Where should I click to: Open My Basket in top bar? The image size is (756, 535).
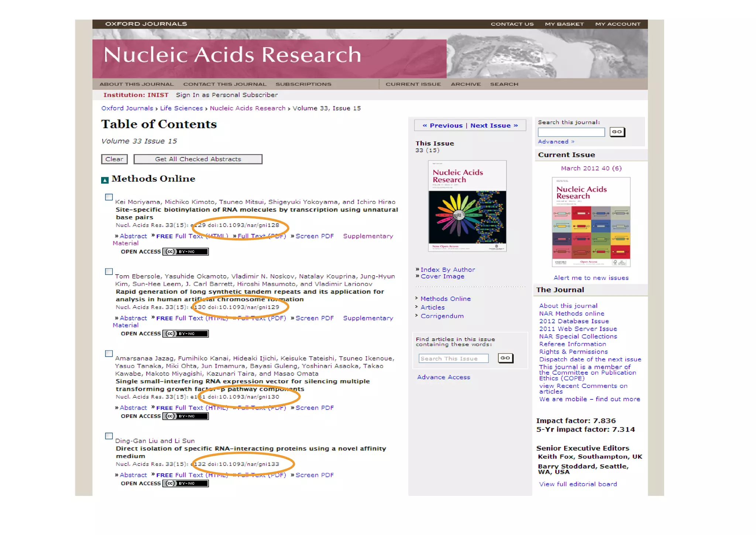(564, 24)
